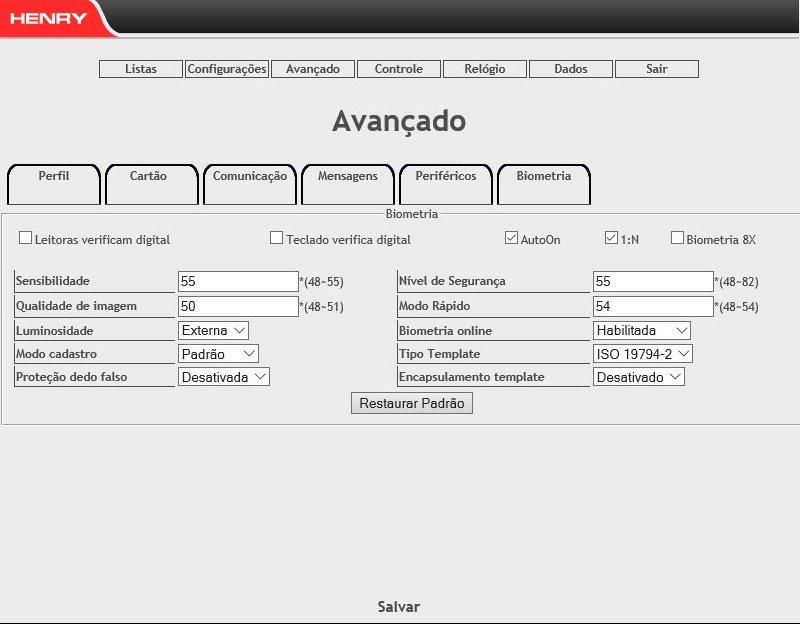This screenshot has height=624, width=800.
Task: Expand the Modo cadastro dropdown
Action: 218,353
